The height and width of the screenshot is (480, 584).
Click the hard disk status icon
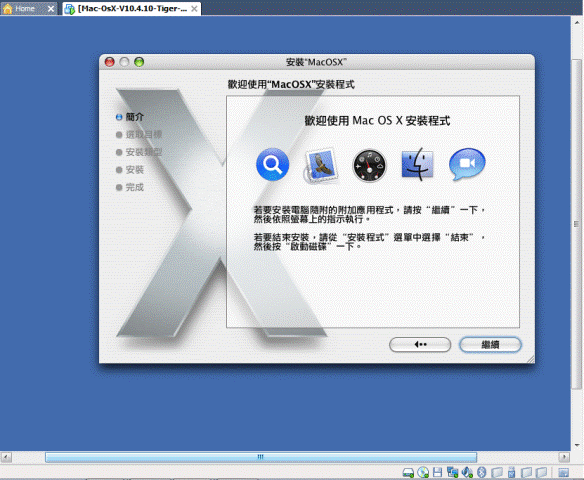[x=408, y=473]
